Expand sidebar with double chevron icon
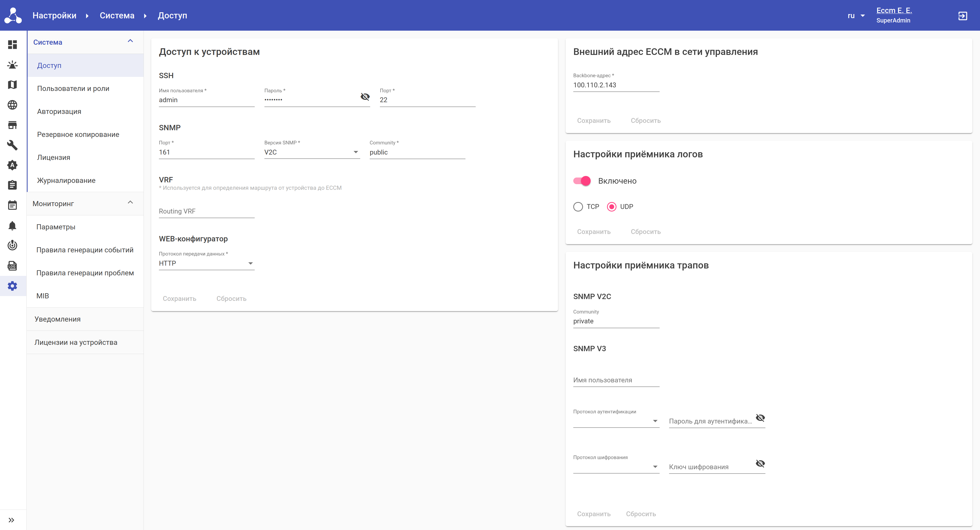Screen dimensions: 980x530 coord(11,520)
